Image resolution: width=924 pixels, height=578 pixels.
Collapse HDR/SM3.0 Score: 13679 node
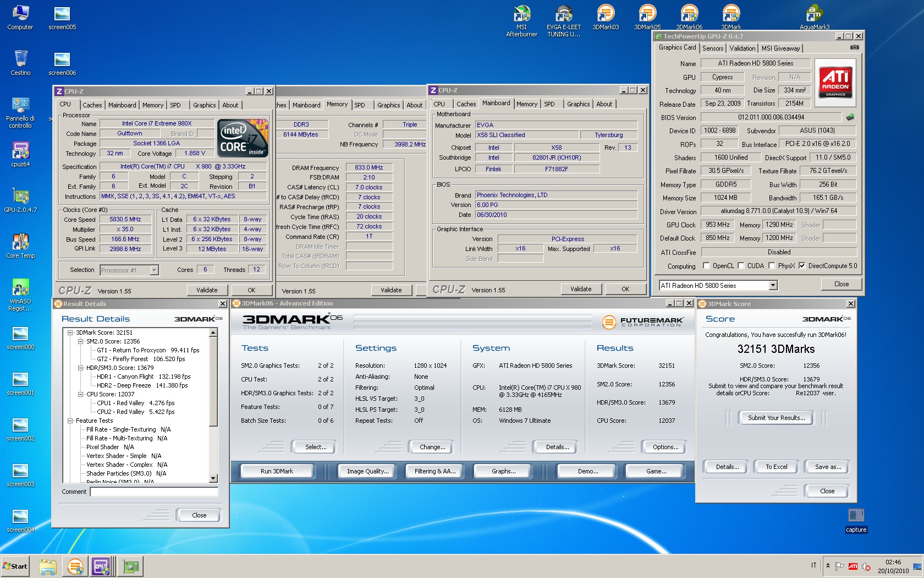coord(80,368)
